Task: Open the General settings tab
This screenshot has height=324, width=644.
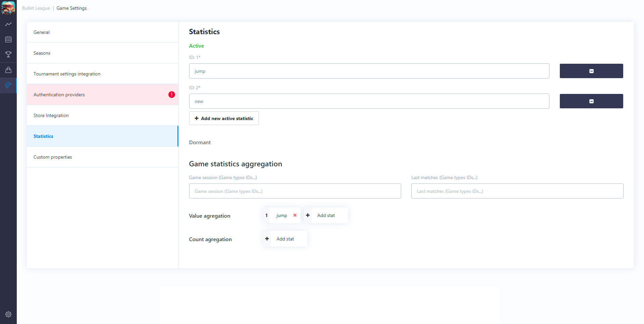Action: click(42, 33)
